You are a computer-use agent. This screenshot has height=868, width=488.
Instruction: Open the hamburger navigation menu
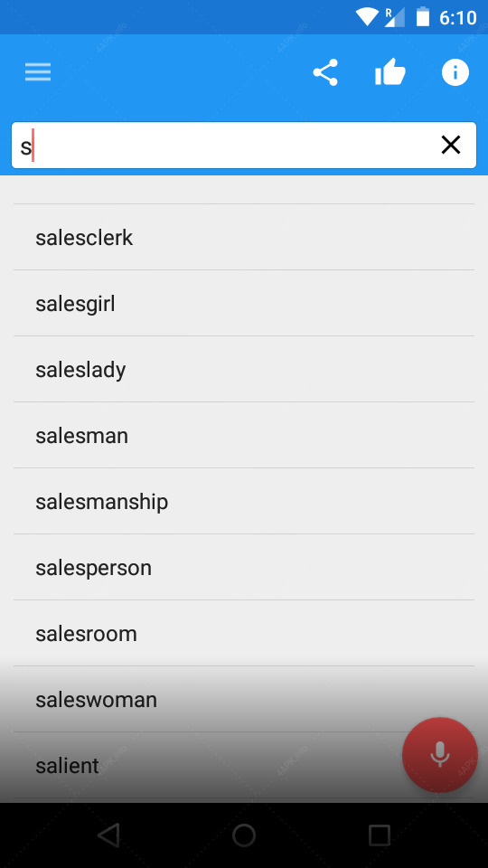[x=38, y=72]
